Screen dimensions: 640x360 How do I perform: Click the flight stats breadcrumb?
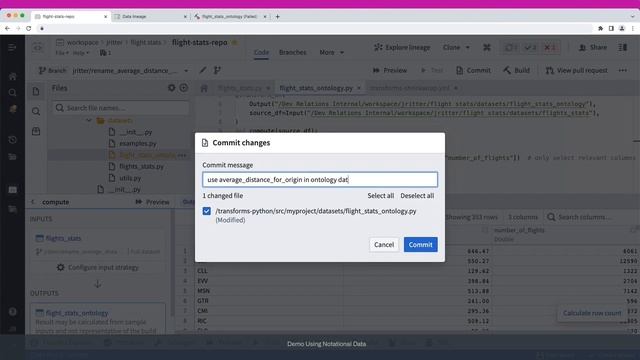click(x=145, y=42)
